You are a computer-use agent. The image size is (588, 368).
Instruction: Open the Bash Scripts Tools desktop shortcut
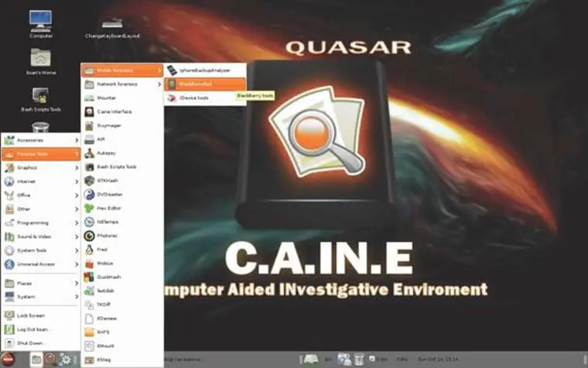click(x=41, y=96)
